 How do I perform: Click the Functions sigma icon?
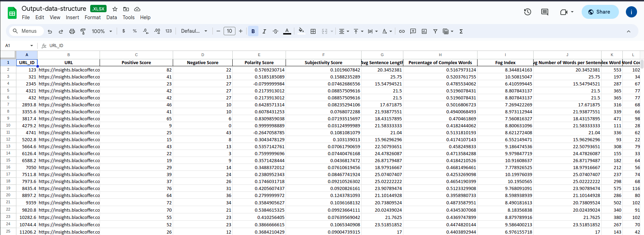coord(461,31)
